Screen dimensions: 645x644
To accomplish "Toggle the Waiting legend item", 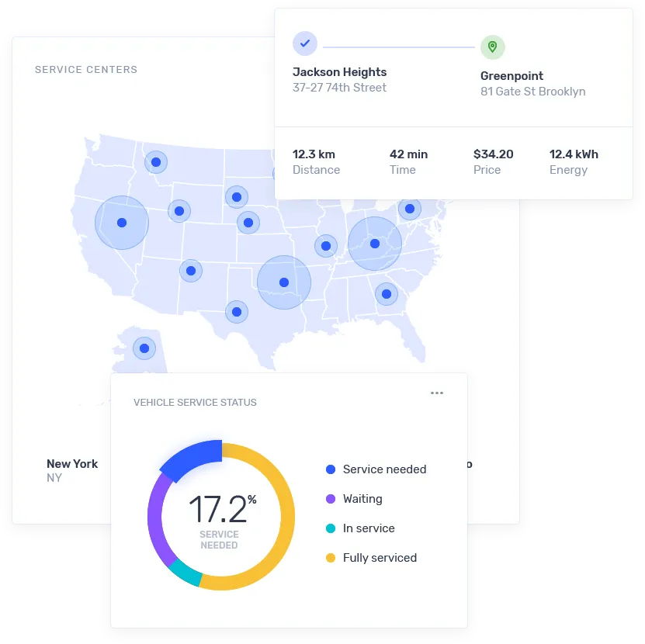I will 354,499.
